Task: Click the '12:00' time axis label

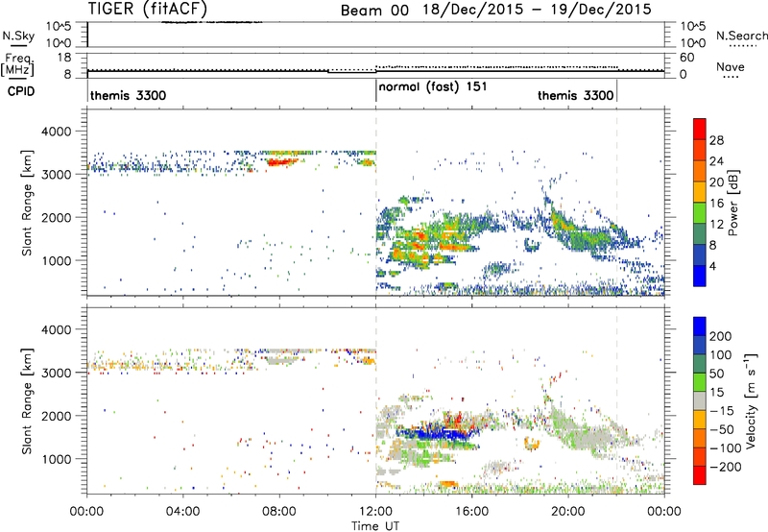Action: tap(375, 512)
